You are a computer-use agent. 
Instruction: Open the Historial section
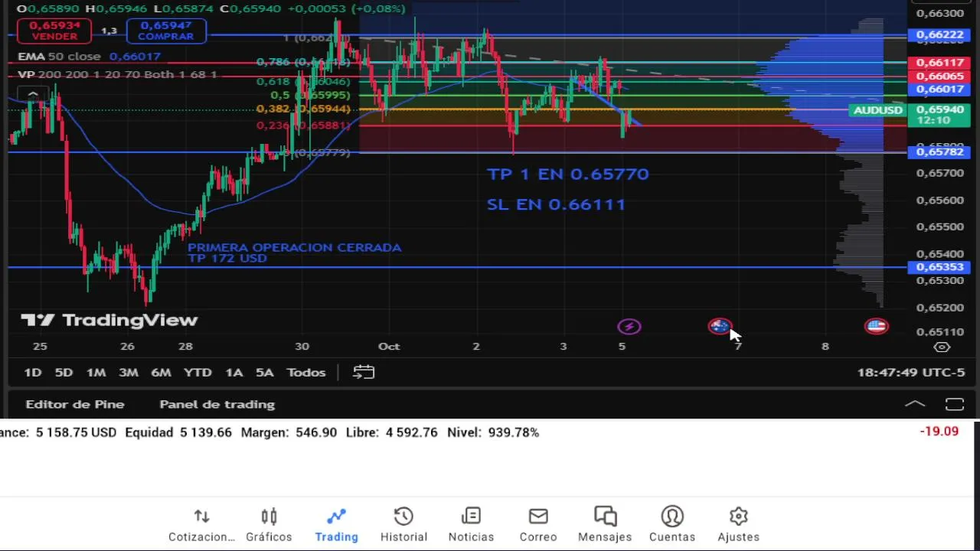(403, 525)
